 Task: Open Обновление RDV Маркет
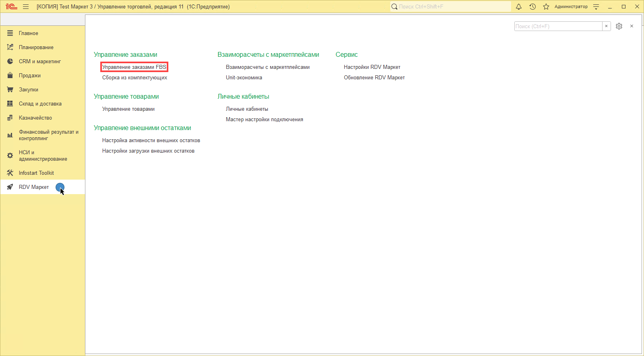coord(374,77)
